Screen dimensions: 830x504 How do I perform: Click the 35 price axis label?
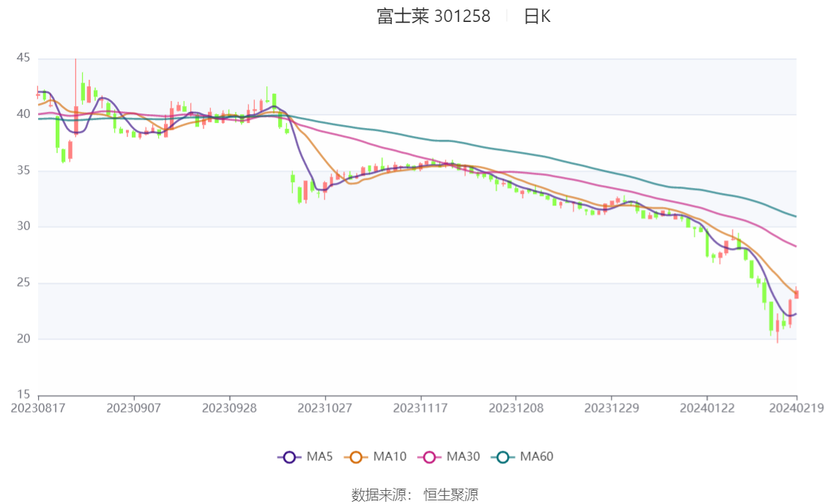[x=23, y=170]
